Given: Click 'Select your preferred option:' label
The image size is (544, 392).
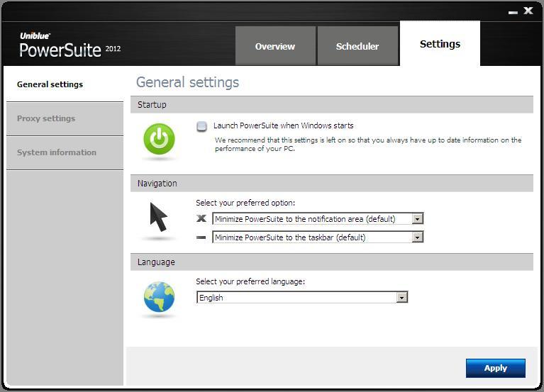Looking at the screenshot, I should click(245, 203).
